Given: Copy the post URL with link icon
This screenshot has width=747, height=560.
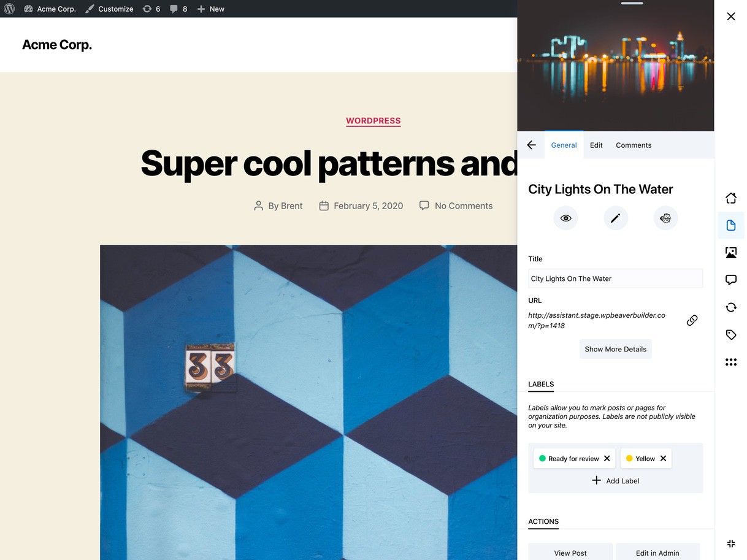Looking at the screenshot, I should 692,320.
